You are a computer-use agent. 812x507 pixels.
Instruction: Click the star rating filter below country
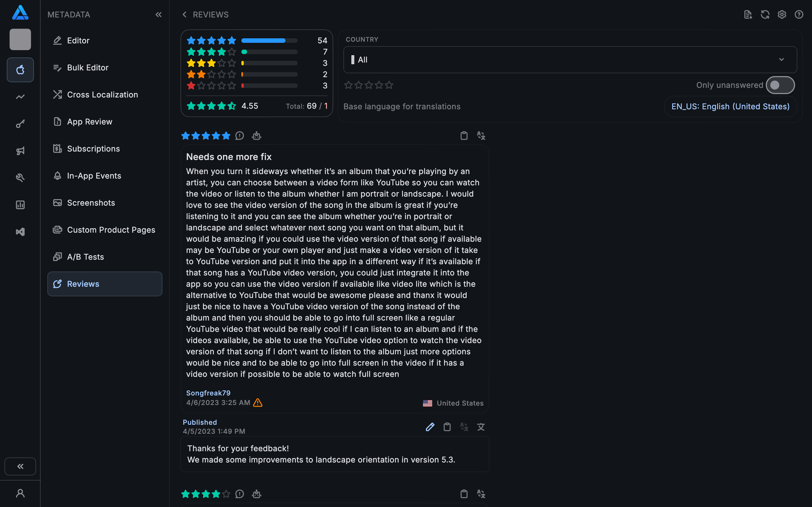pyautogui.click(x=369, y=85)
